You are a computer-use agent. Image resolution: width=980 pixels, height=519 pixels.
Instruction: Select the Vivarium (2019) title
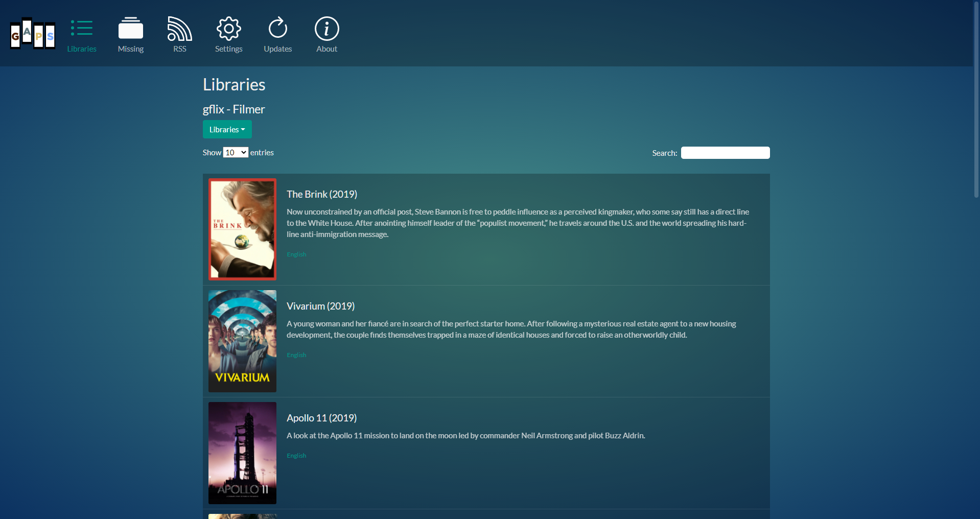320,306
